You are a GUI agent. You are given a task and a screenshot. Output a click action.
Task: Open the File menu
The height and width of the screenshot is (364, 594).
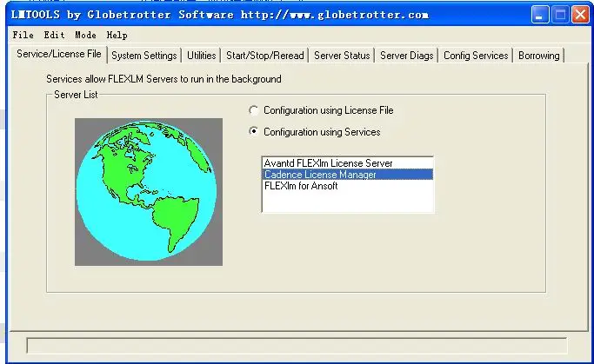click(x=23, y=36)
